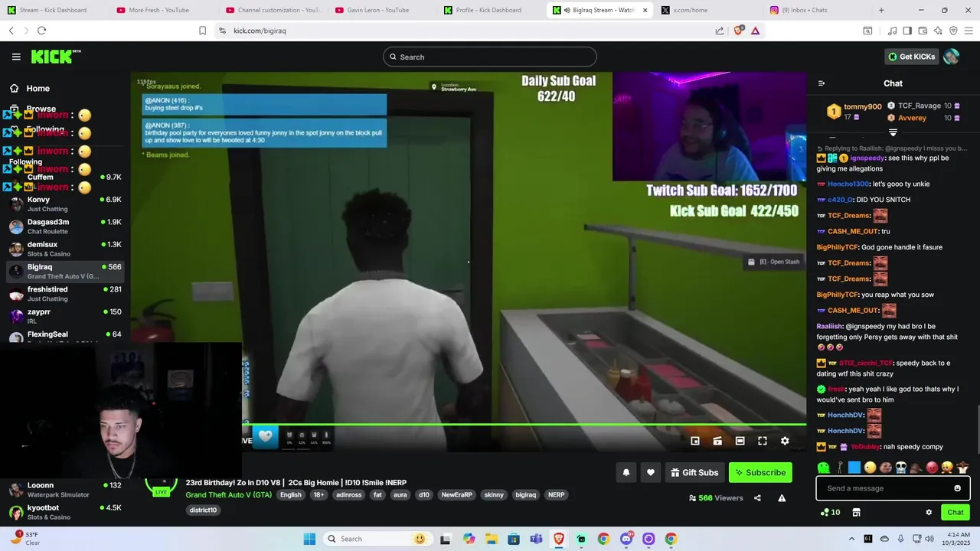Image resolution: width=980 pixels, height=551 pixels.
Task: Expand the chat leaderboard chevron
Action: point(893,132)
